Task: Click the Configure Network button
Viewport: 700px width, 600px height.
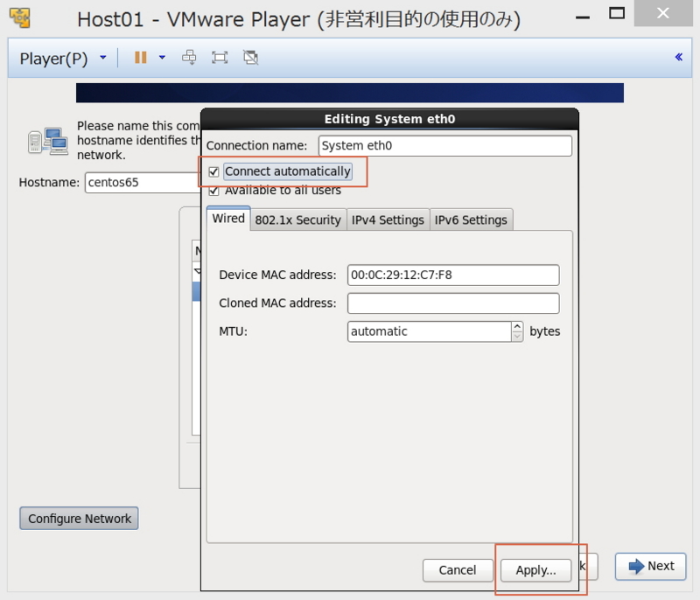Action: (79, 519)
